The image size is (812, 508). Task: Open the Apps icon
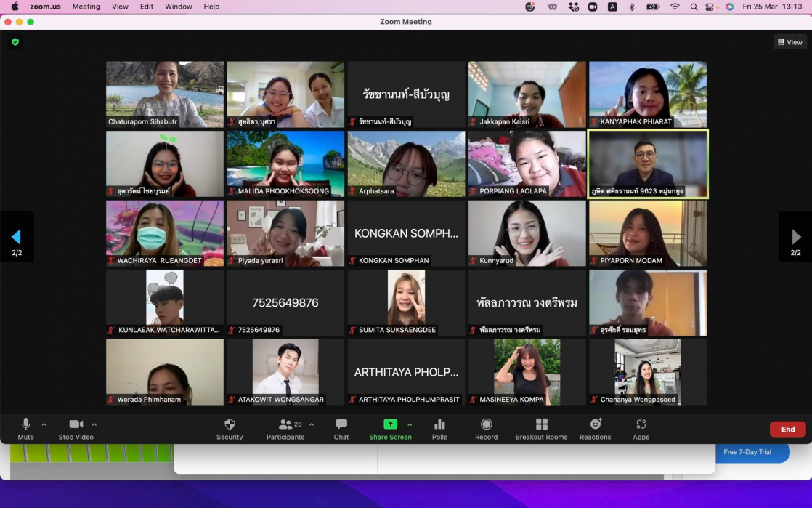641,424
